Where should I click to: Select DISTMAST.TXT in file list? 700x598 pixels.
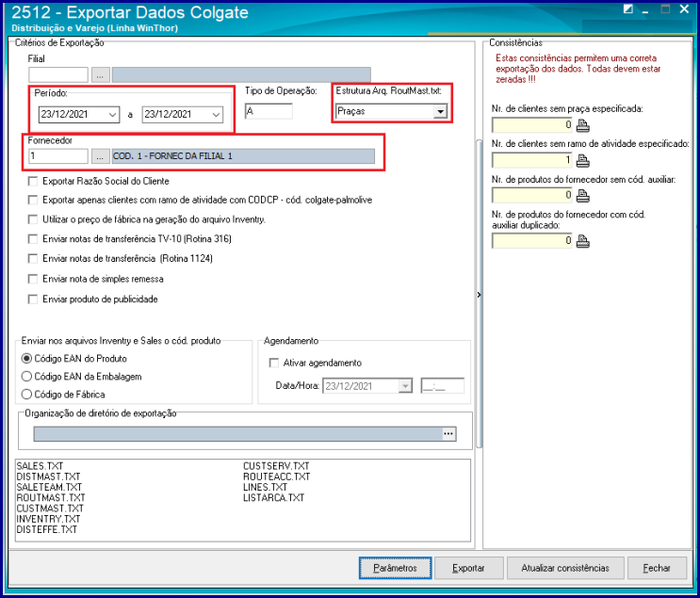[48, 477]
